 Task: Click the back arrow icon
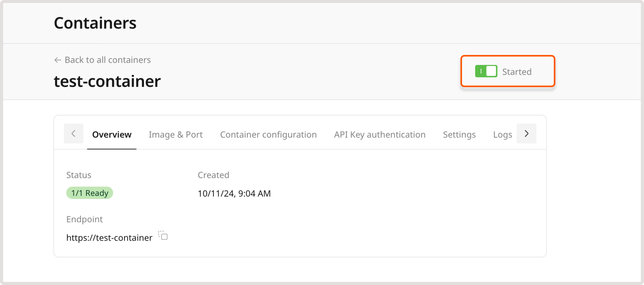coord(58,60)
